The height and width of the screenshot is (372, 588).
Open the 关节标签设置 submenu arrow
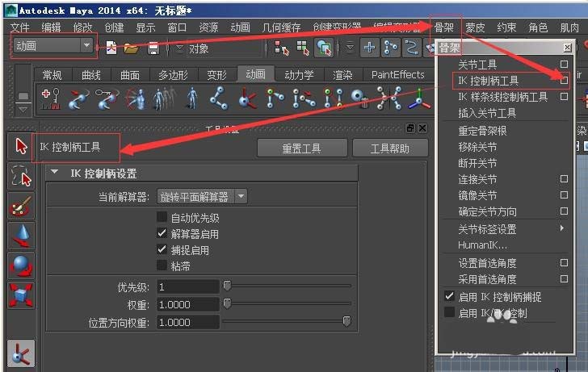pos(562,228)
